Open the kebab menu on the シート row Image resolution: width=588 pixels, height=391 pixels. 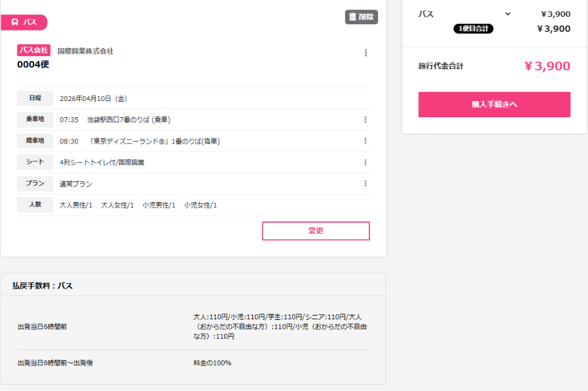coord(366,162)
